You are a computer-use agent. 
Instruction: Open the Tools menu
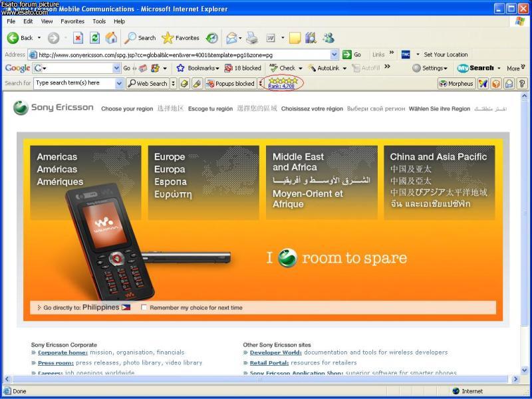pos(99,21)
